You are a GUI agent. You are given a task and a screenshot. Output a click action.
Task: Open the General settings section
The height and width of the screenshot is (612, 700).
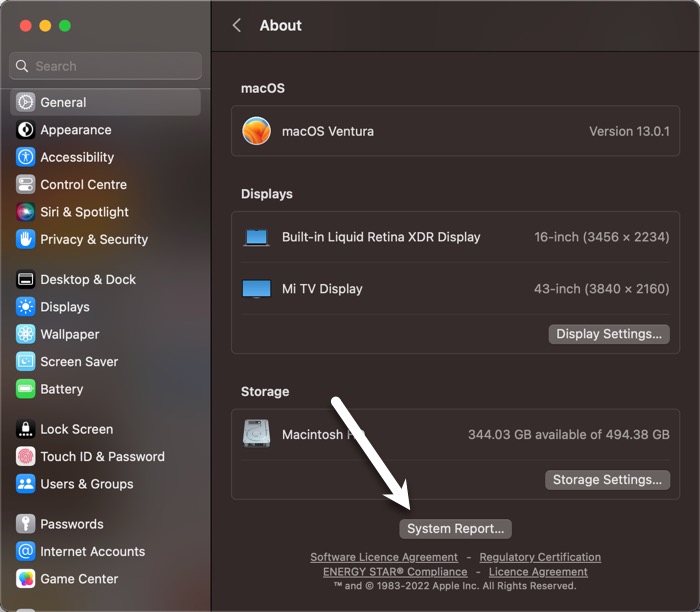pyautogui.click(x=105, y=102)
